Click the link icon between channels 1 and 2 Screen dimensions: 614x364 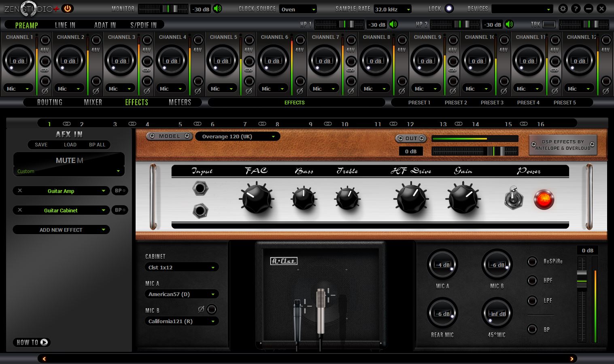click(x=67, y=124)
